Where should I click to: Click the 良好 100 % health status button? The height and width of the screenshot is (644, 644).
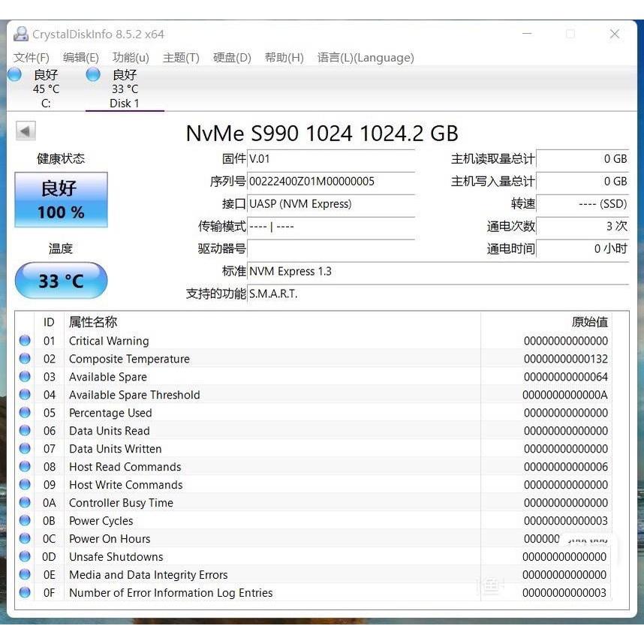click(x=62, y=200)
